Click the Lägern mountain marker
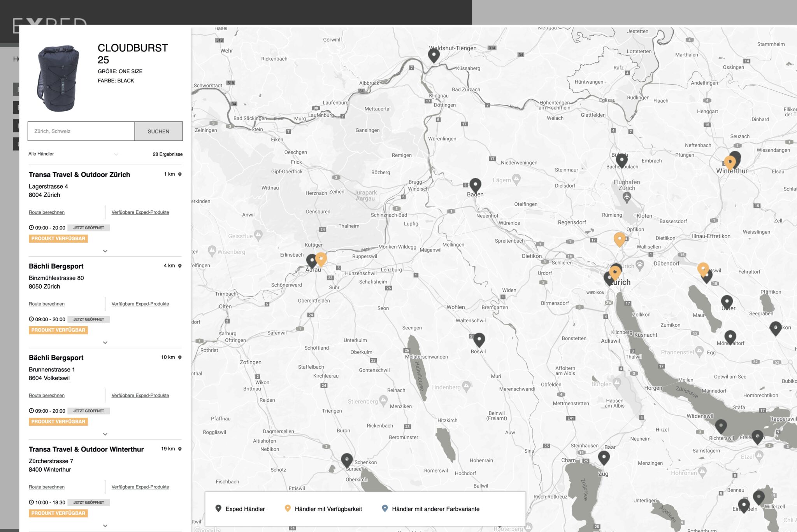The width and height of the screenshot is (797, 532). click(x=516, y=179)
